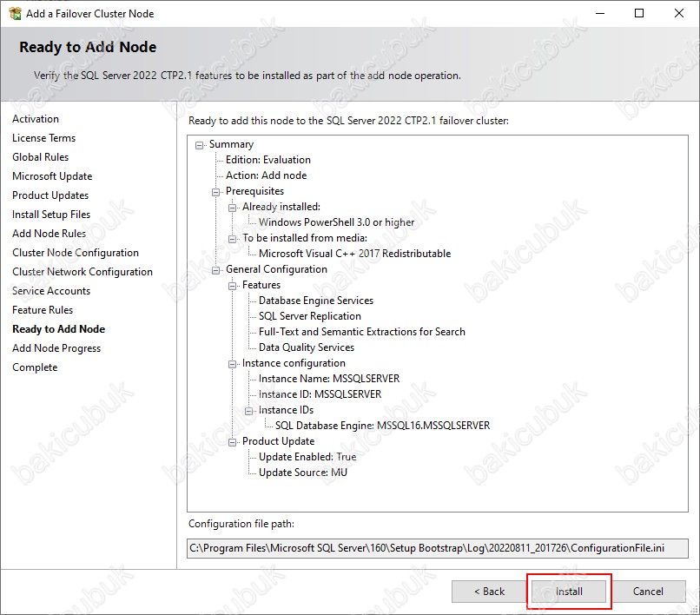The image size is (700, 615).
Task: Go back with the < Back button
Action: coord(489,592)
